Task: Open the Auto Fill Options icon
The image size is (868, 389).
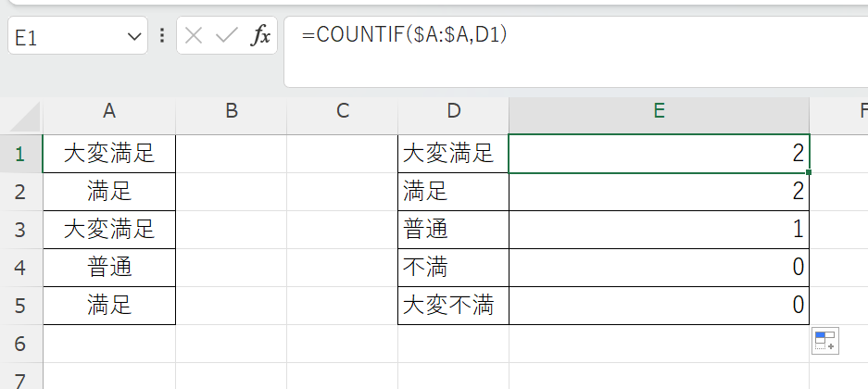Action: click(x=824, y=341)
